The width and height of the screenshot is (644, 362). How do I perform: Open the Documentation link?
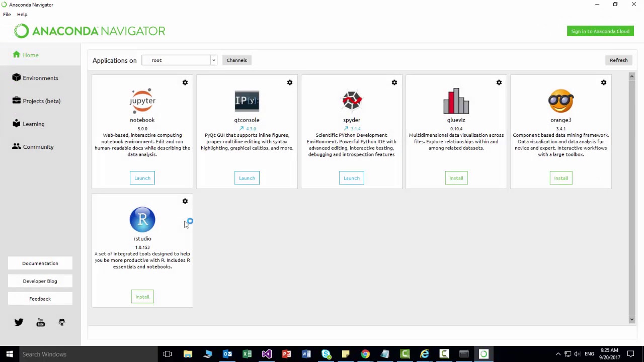40,263
